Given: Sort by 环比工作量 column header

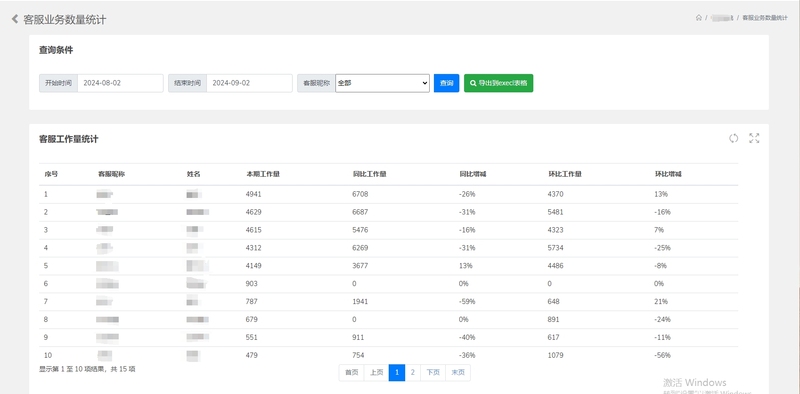Looking at the screenshot, I should click(x=565, y=174).
